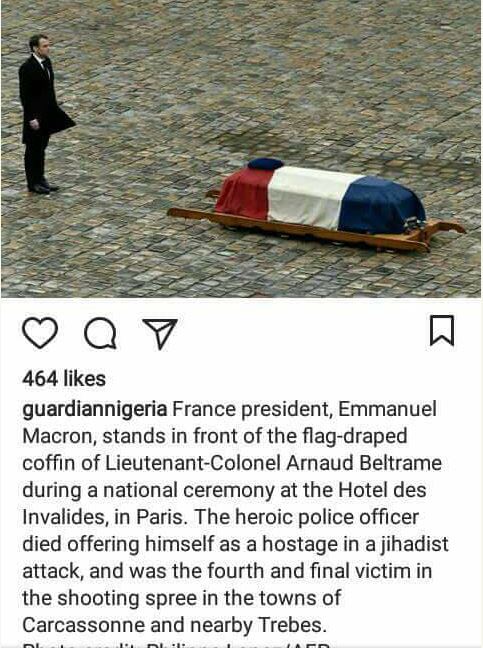
Task: Tap the man in black coat in photo
Action: point(43,114)
